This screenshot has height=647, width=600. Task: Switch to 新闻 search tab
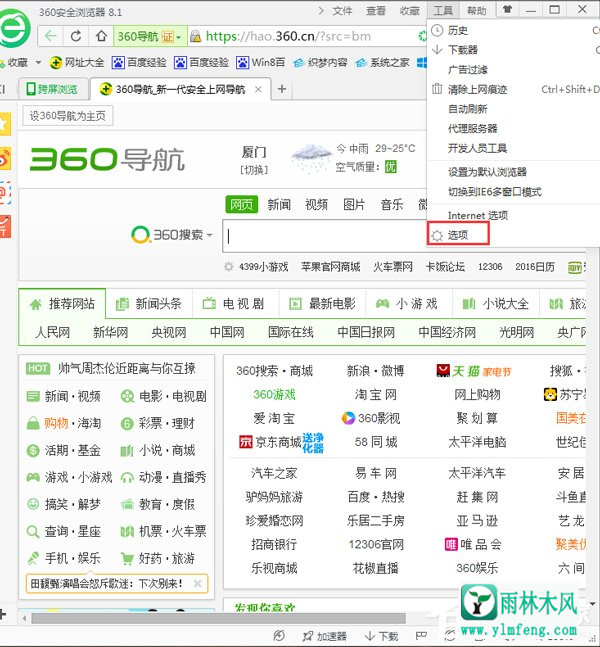(x=279, y=204)
